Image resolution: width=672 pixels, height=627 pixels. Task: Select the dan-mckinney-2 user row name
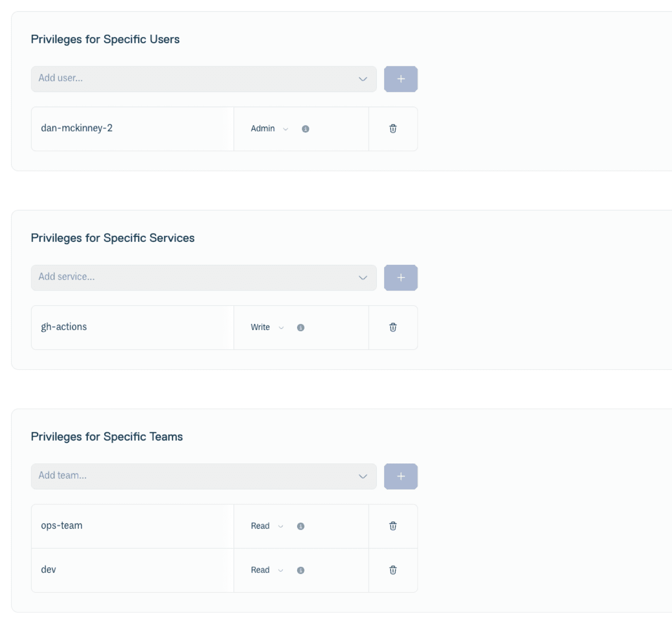[77, 128]
